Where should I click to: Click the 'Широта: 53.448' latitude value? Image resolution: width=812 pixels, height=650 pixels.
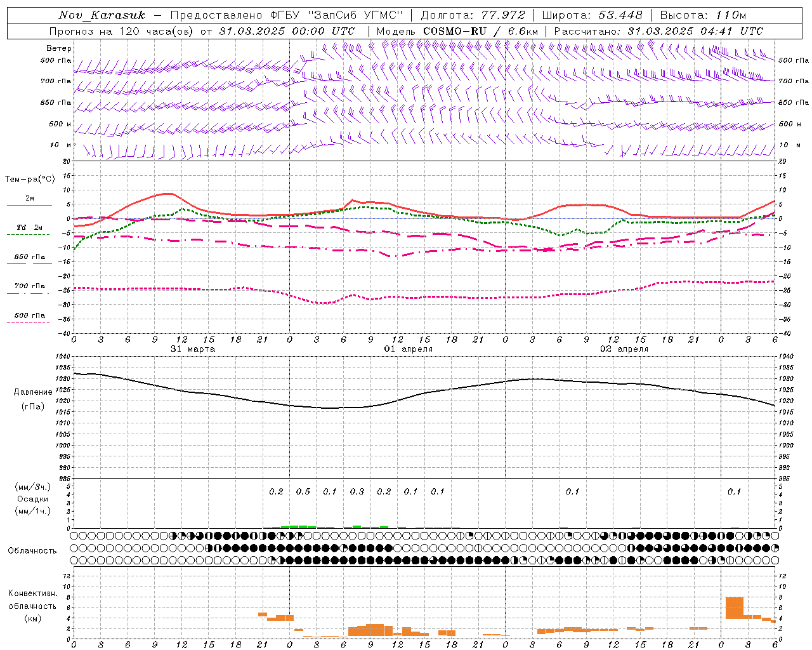tap(593, 15)
